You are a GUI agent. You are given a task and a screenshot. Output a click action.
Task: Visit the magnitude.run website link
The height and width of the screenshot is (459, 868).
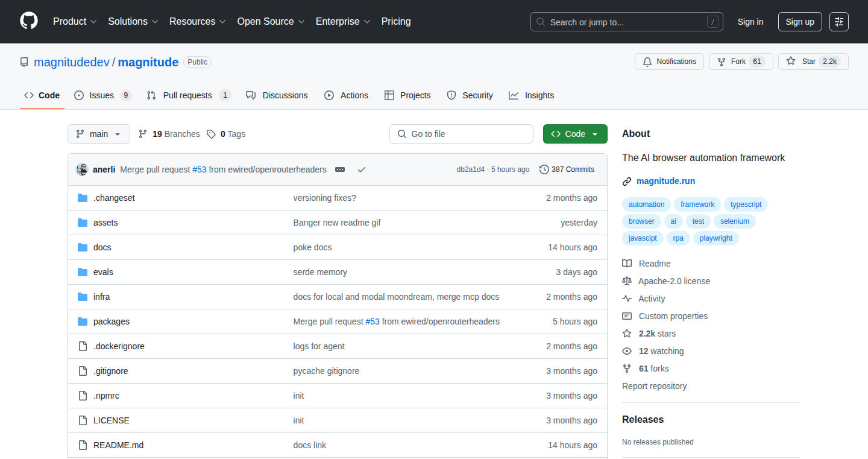[665, 181]
